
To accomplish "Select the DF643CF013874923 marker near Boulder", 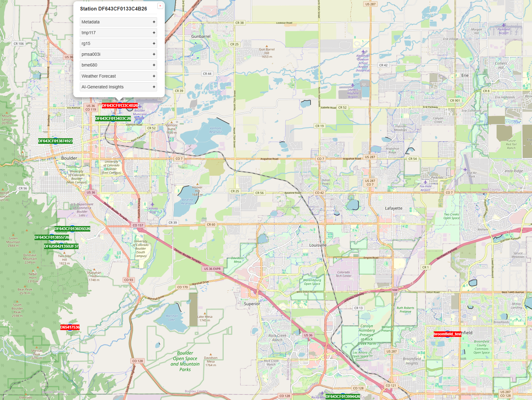I will 55,142.
